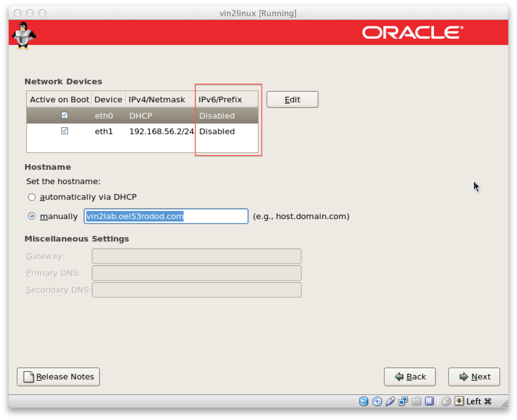Viewport: 517px width, 420px height.
Task: Click the keyboard capture arrow icon
Action: coord(459,401)
